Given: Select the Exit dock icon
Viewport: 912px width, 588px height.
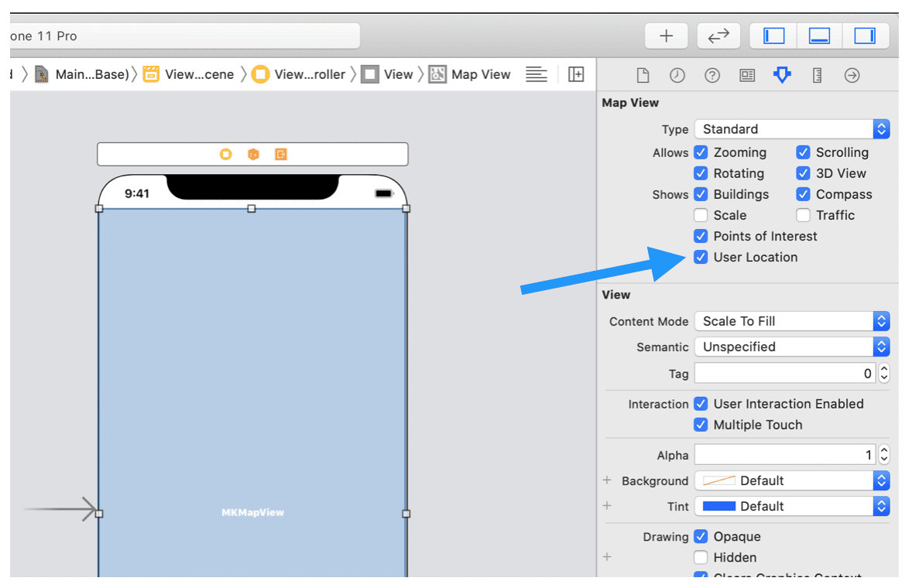Looking at the screenshot, I should (281, 154).
